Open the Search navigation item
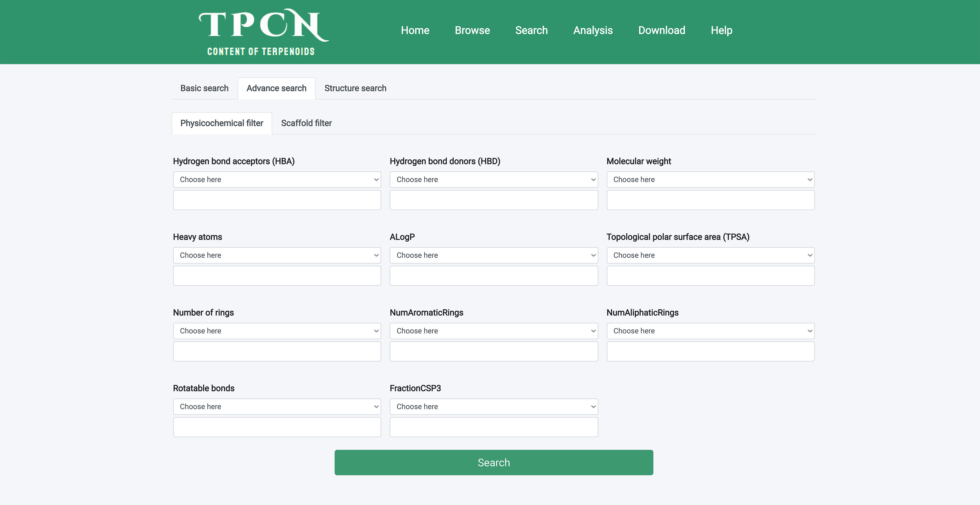The width and height of the screenshot is (980, 505). [531, 31]
